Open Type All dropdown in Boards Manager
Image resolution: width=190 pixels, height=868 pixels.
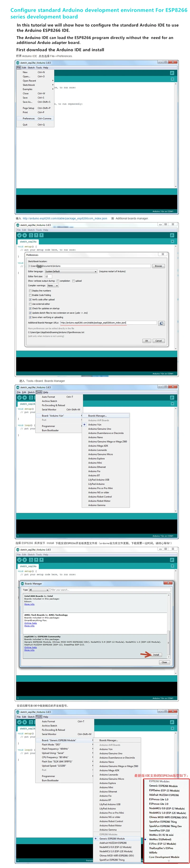(39, 590)
